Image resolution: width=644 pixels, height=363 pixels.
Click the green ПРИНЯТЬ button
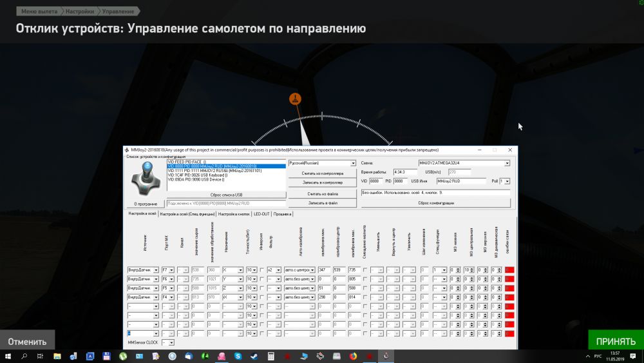pos(616,340)
